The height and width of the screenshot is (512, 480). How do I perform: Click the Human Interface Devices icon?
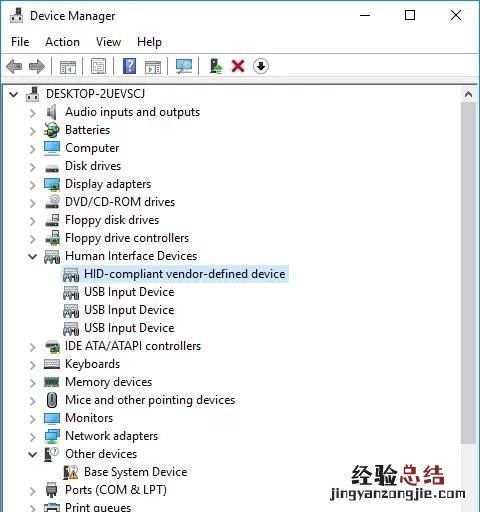pos(52,256)
